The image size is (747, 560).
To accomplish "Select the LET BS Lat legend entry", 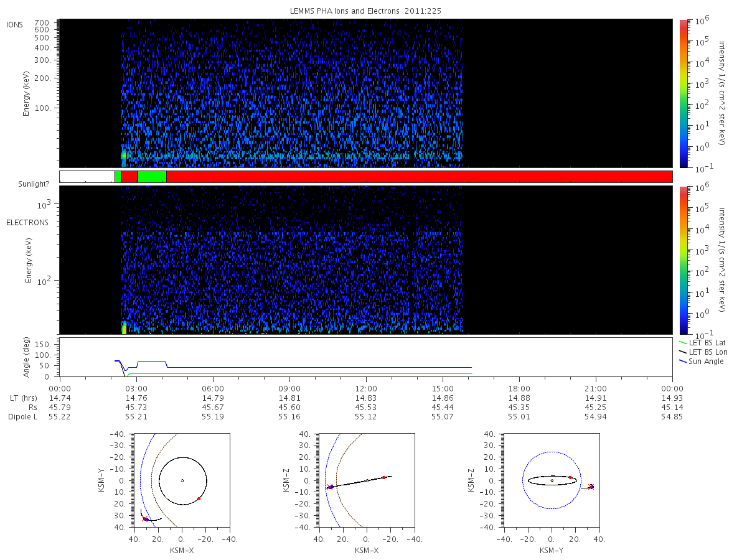I will coord(702,342).
